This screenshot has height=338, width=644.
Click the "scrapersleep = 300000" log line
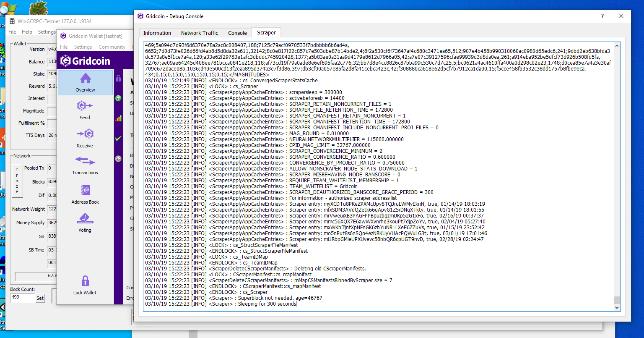coord(244,92)
